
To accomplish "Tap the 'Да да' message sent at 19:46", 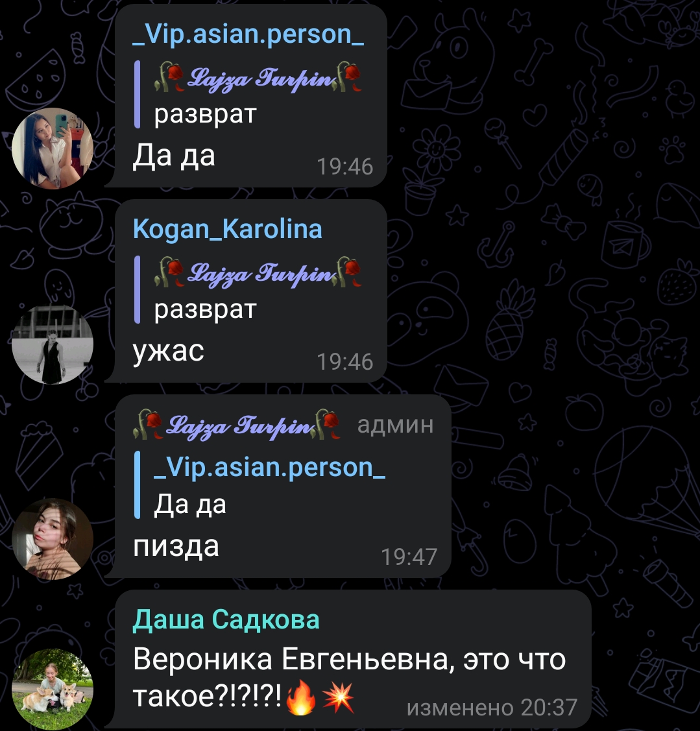I will (x=174, y=156).
